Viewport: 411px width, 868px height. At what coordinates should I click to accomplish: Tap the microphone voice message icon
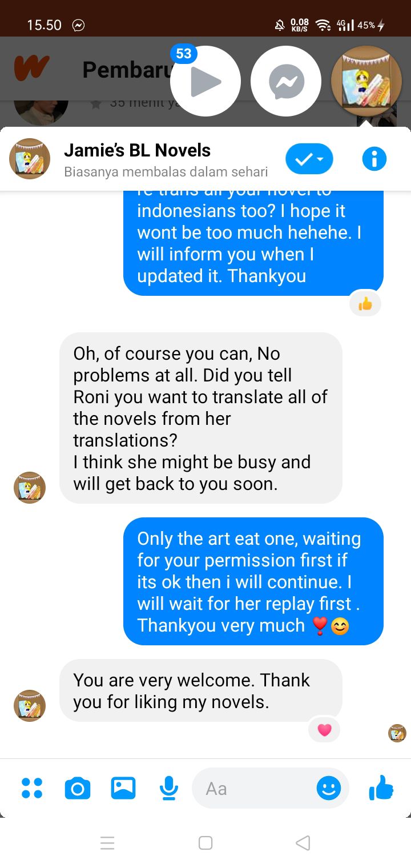coord(168,788)
